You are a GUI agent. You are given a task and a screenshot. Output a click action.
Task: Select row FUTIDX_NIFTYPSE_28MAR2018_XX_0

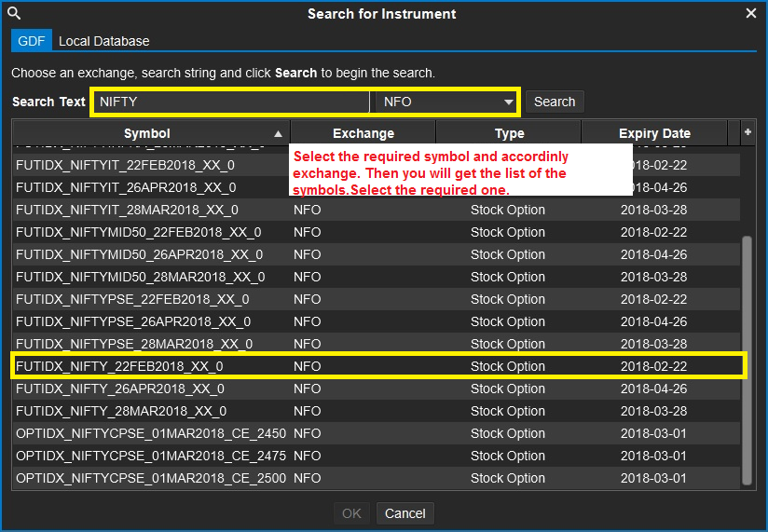click(x=377, y=344)
